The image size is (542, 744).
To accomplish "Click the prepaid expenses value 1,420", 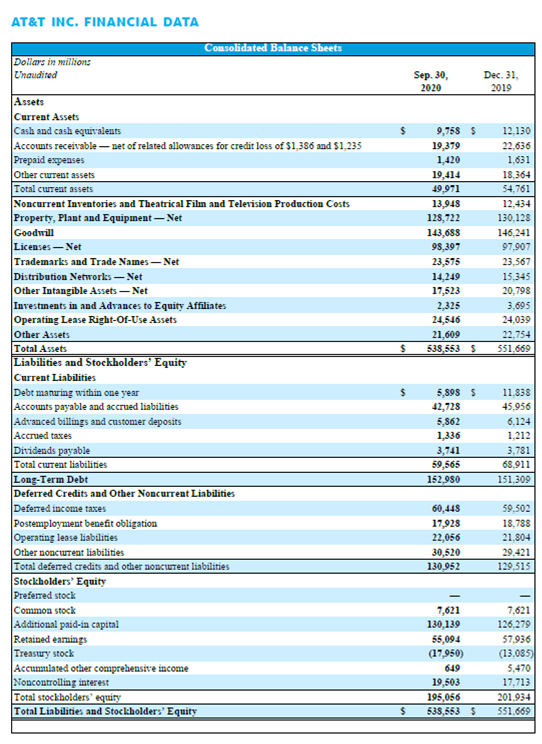I will [448, 160].
